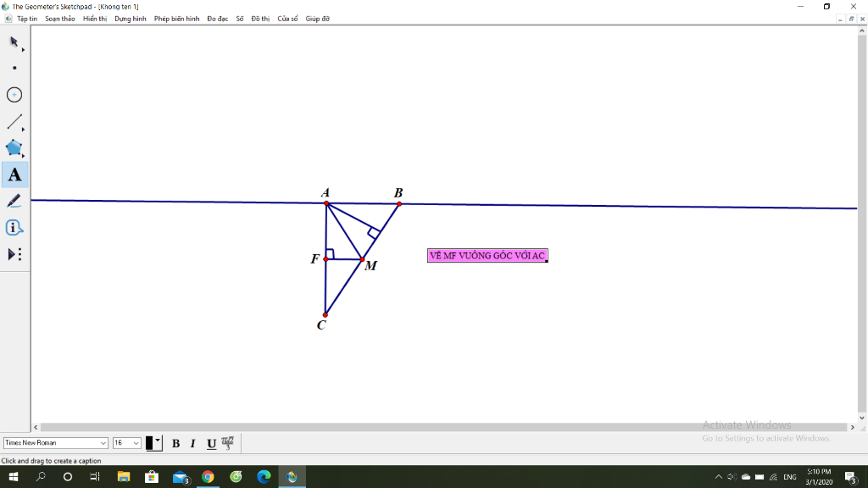The height and width of the screenshot is (488, 868).
Task: Click point B on the sketch
Action: (399, 204)
